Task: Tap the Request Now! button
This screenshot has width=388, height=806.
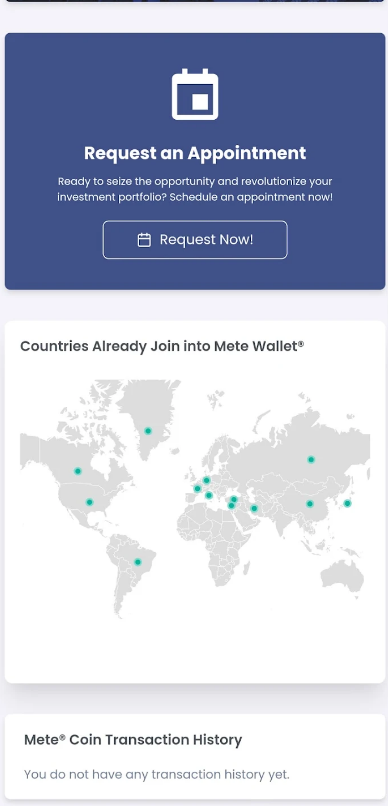Action: click(x=195, y=240)
